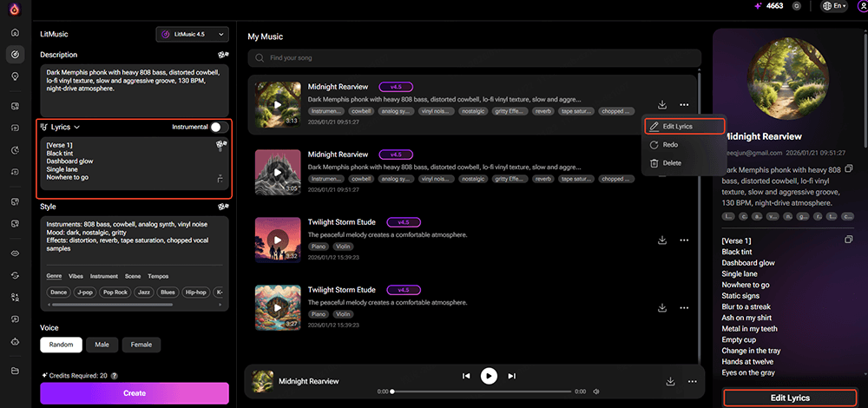Viewport: 868px width, 408px height.
Task: Click the Find your song search field
Action: (475, 57)
